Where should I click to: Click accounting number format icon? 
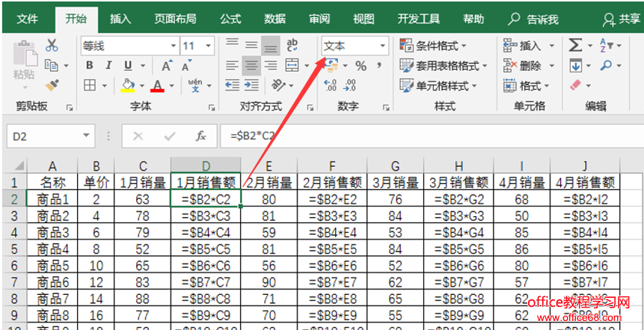click(331, 65)
